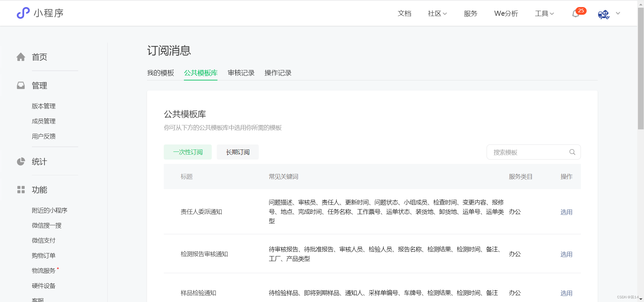Focus the 搜索模板 search field
The height and width of the screenshot is (302, 644).
tap(534, 152)
